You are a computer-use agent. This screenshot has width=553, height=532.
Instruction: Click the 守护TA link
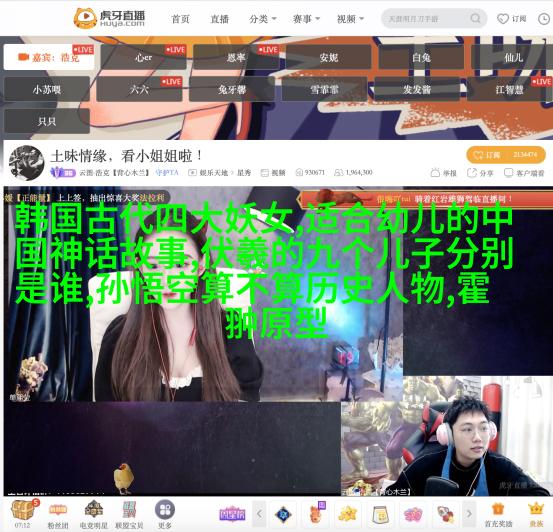(x=167, y=173)
